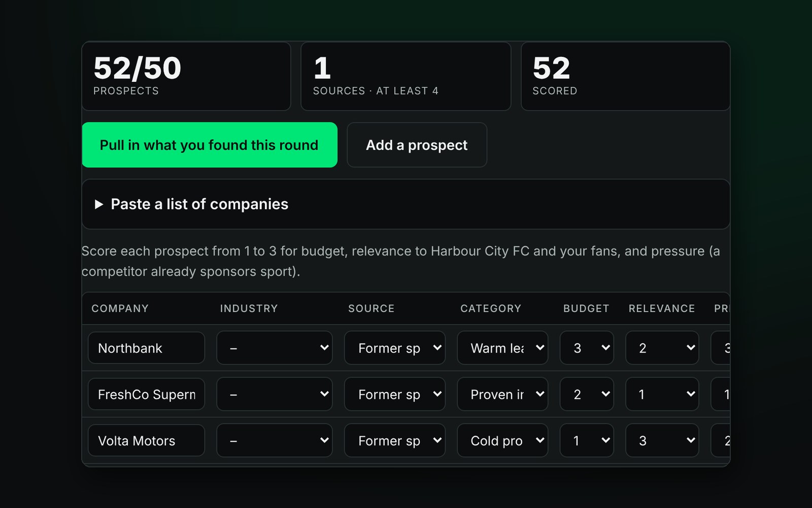The height and width of the screenshot is (508, 812).
Task: Click the green Pull in what you found button
Action: [209, 145]
